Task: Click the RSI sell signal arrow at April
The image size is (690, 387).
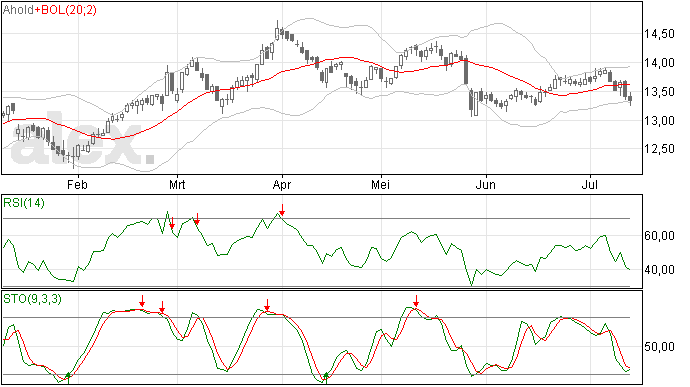Action: click(x=282, y=210)
